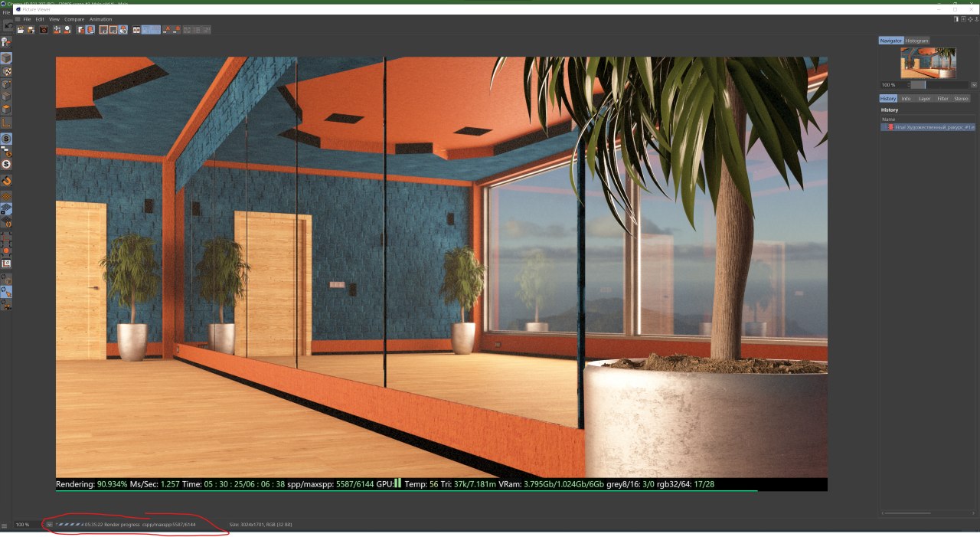Viewport: 980px width, 537px height.
Task: Click horizontal scrollbar under History panel
Action: click(x=908, y=513)
